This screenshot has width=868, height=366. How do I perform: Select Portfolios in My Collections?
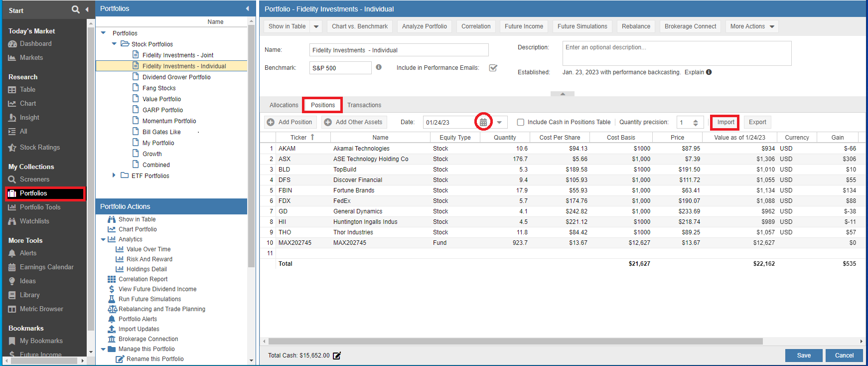[45, 193]
